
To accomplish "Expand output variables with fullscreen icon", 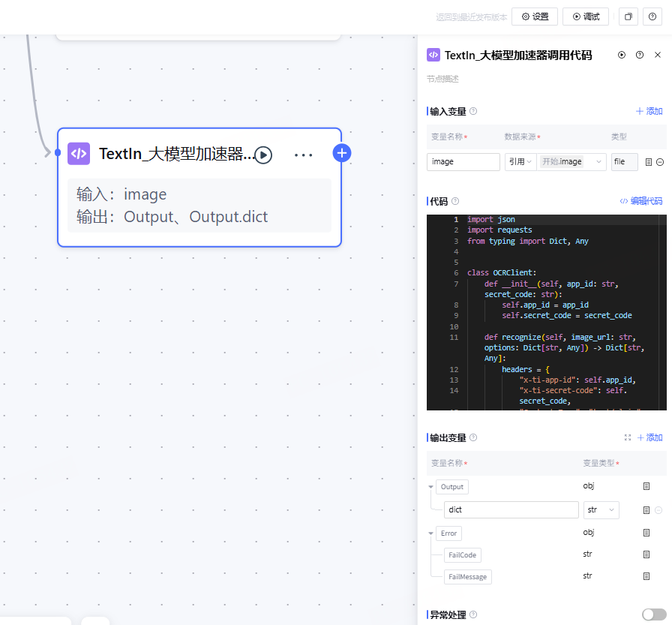I will tap(628, 437).
